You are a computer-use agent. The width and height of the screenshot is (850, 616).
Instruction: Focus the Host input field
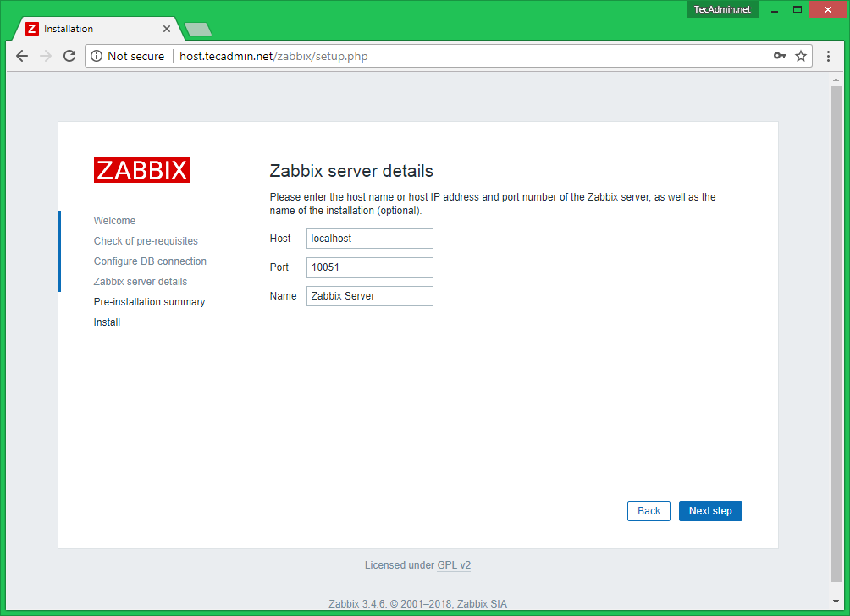point(369,239)
